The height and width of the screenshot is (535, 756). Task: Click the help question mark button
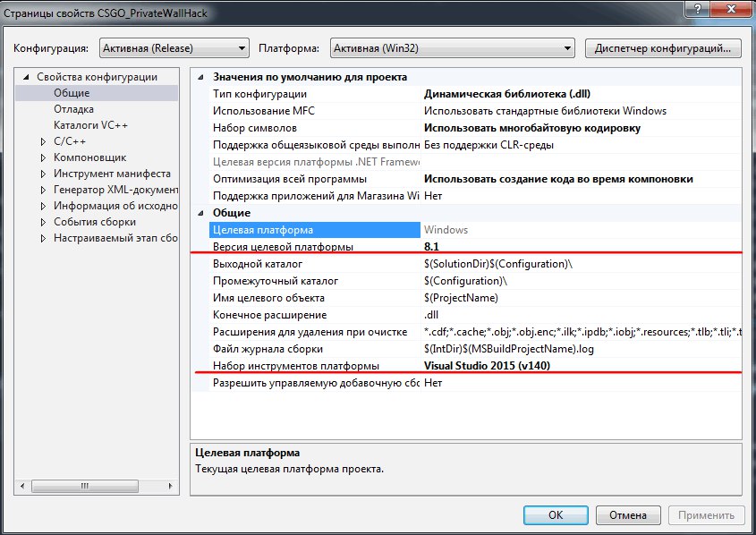698,8
